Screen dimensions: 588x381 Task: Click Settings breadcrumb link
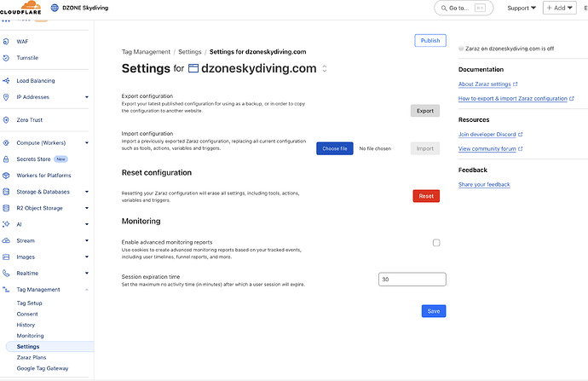tap(190, 52)
